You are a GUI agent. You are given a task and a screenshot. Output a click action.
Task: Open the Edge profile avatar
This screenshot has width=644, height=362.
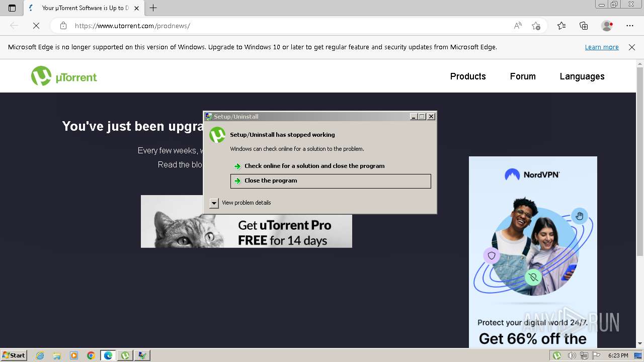coord(607,26)
